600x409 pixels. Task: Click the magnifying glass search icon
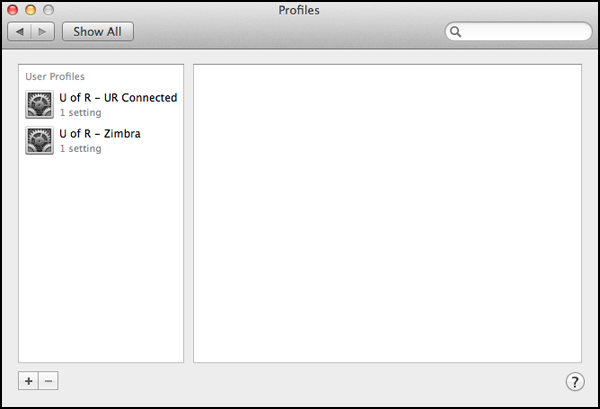click(455, 31)
